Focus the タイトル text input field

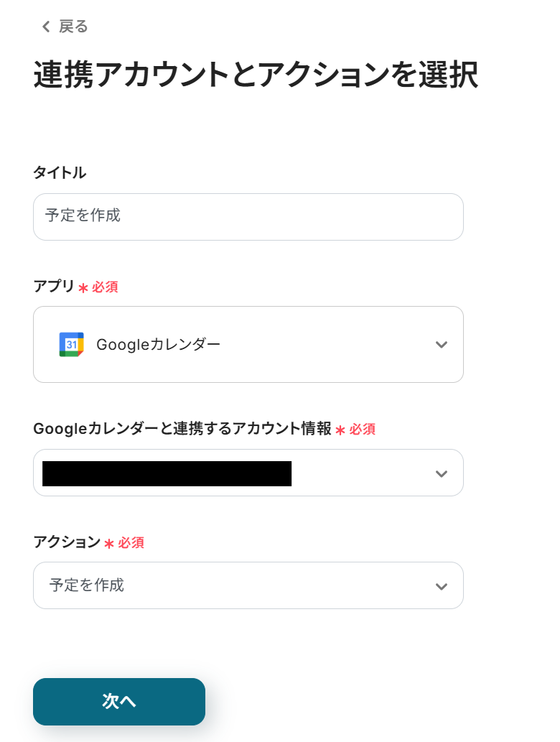click(x=248, y=216)
